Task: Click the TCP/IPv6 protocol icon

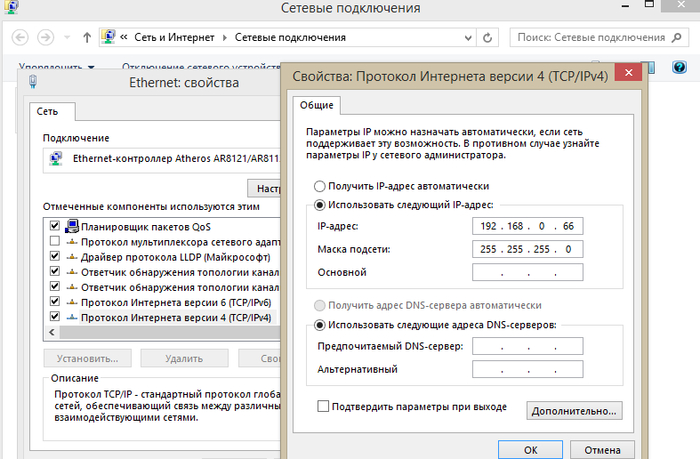Action: [71, 301]
